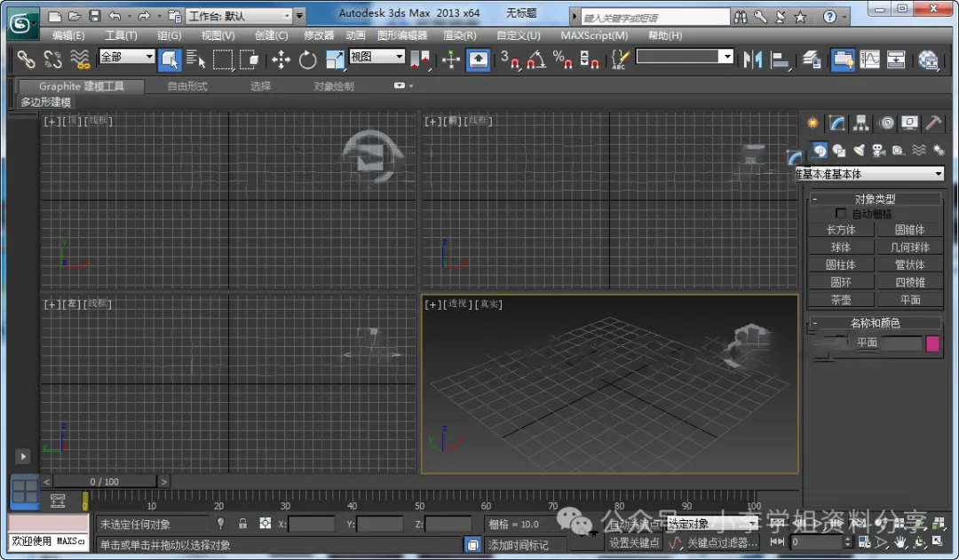
Task: Toggle the selection lock padlock icon
Action: [242, 524]
